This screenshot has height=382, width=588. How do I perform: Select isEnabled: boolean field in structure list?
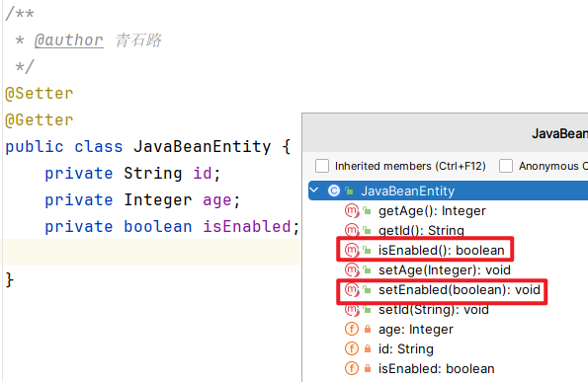click(436, 368)
